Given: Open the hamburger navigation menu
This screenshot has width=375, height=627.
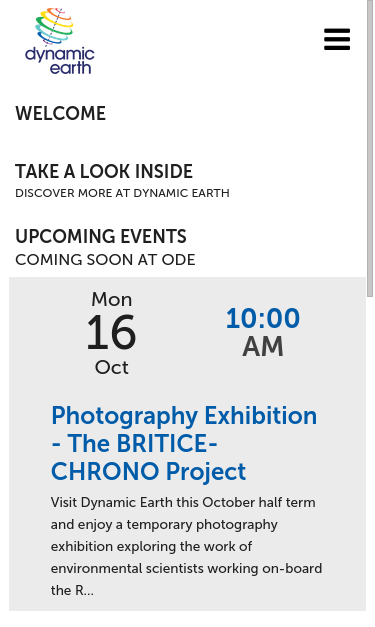Looking at the screenshot, I should click(337, 39).
